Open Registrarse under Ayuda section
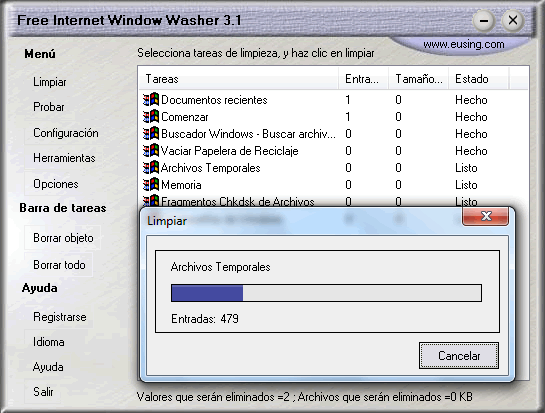The height and width of the screenshot is (413, 545). (60, 317)
